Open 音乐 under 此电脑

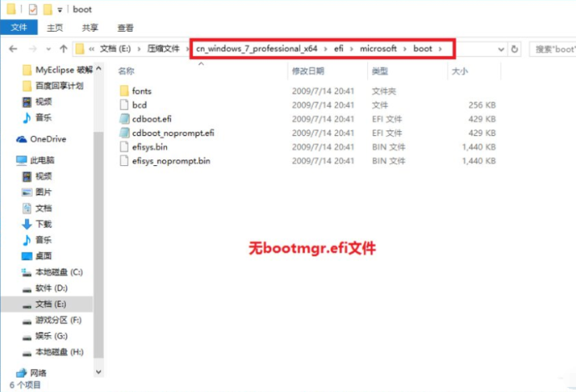37,239
